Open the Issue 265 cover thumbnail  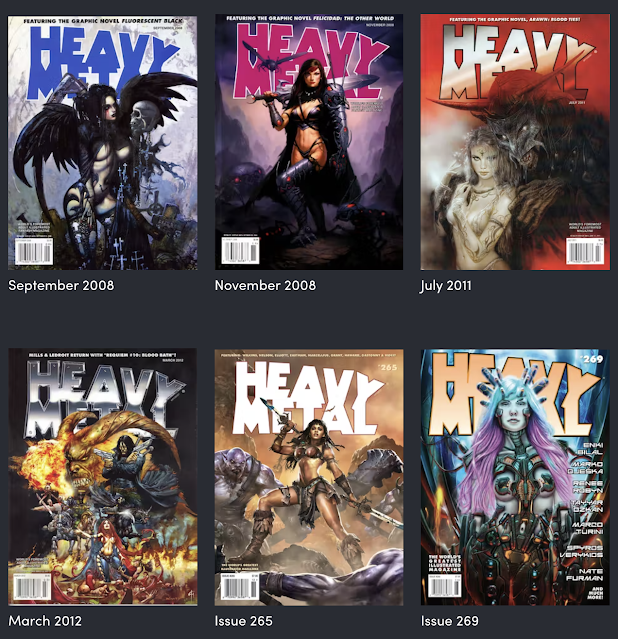coord(309,477)
